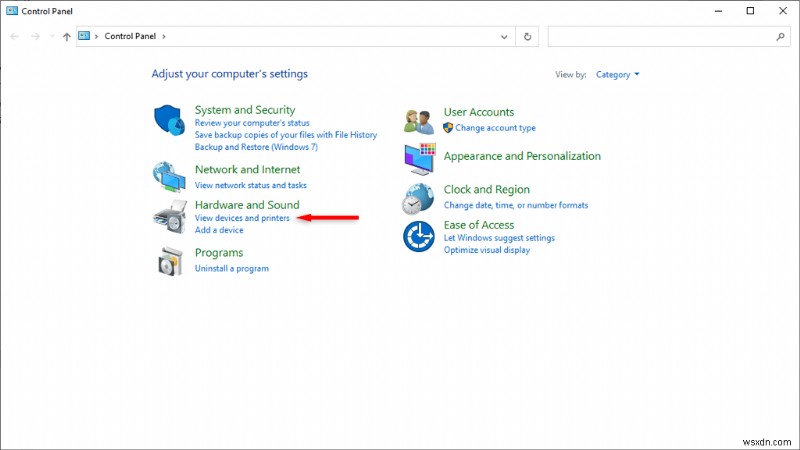Open Appearance and Personalization category
The height and width of the screenshot is (450, 800).
[x=522, y=156]
